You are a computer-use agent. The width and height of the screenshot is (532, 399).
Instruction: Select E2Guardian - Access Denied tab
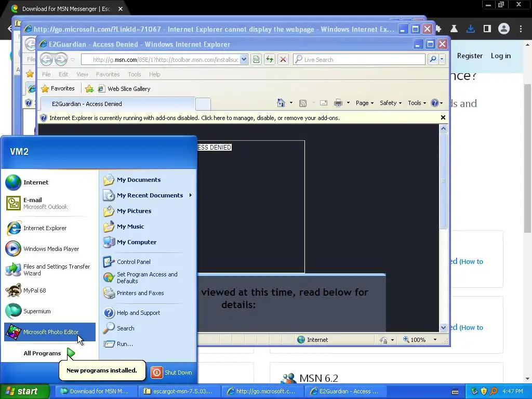[118, 104]
